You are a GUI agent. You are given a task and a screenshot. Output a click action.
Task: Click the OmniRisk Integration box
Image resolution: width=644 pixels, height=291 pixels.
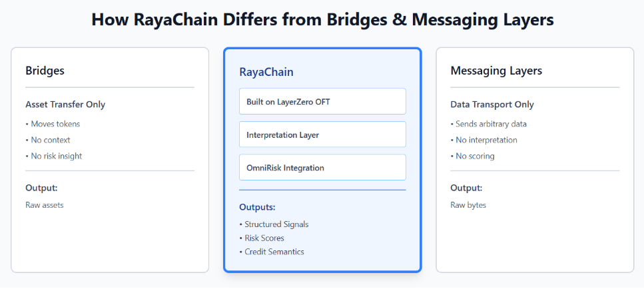point(322,168)
